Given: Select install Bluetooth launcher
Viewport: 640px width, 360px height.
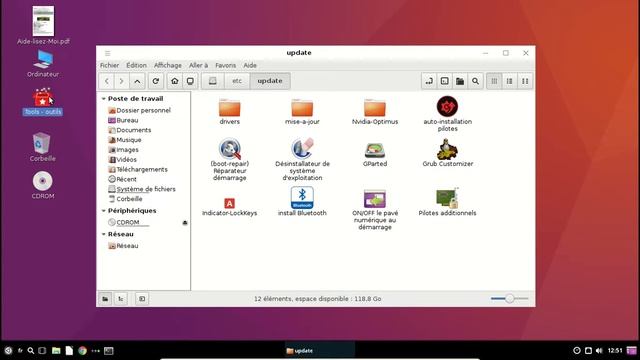Looking at the screenshot, I should click(x=302, y=202).
